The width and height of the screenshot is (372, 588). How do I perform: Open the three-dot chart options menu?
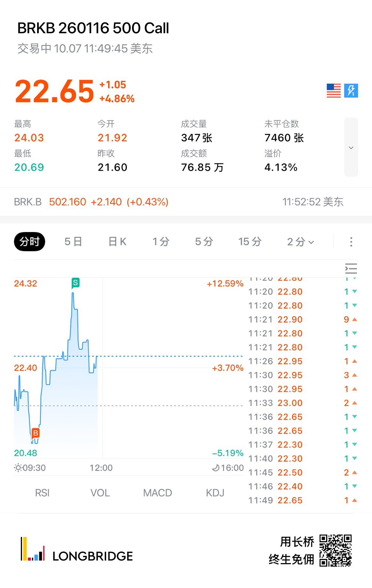point(351,242)
